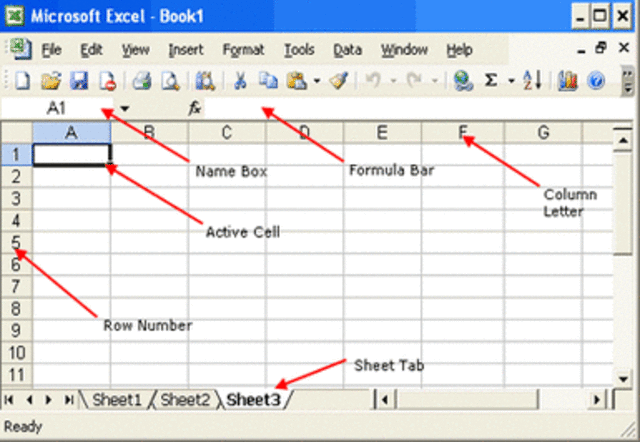Cut selection with scissors icon
The width and height of the screenshot is (640, 442).
click(x=240, y=80)
